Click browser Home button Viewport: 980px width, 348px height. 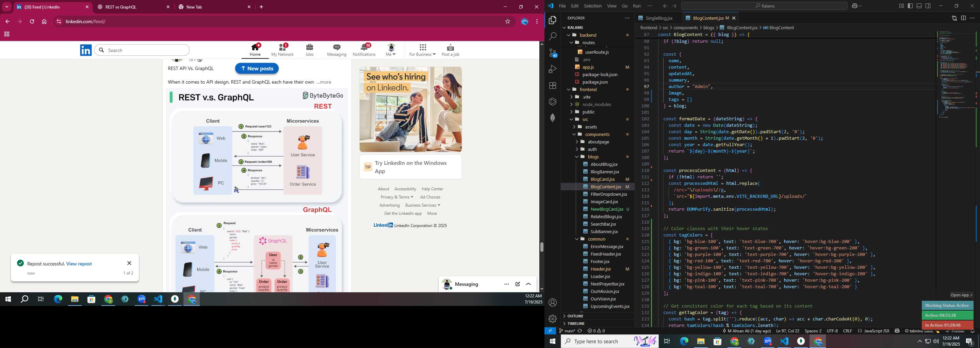tap(44, 22)
